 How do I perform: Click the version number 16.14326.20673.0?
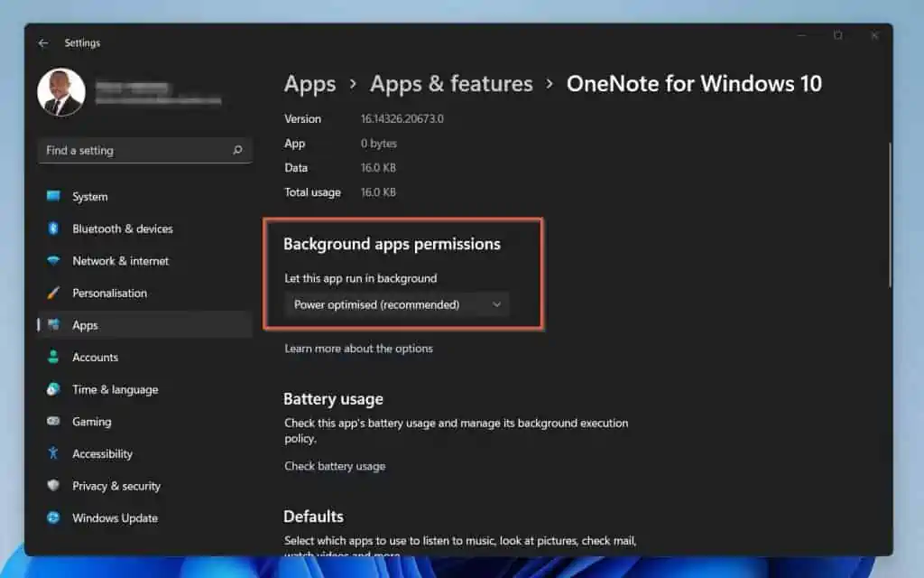(402, 118)
